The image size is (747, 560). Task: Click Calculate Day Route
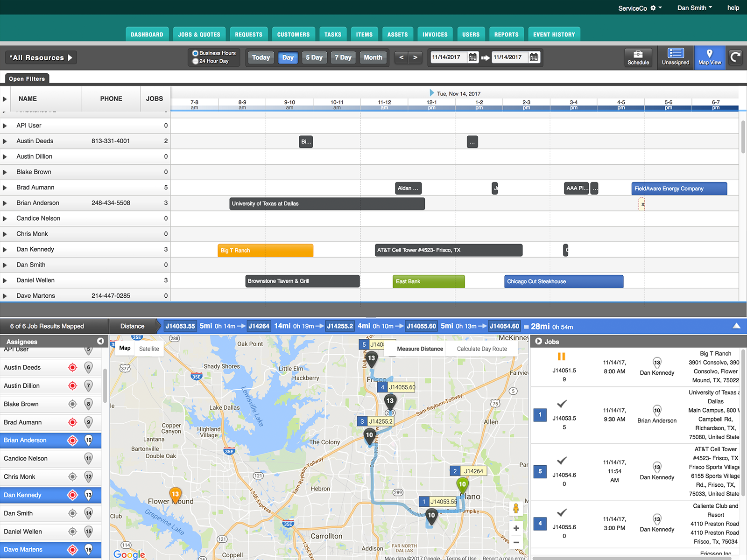tap(482, 349)
